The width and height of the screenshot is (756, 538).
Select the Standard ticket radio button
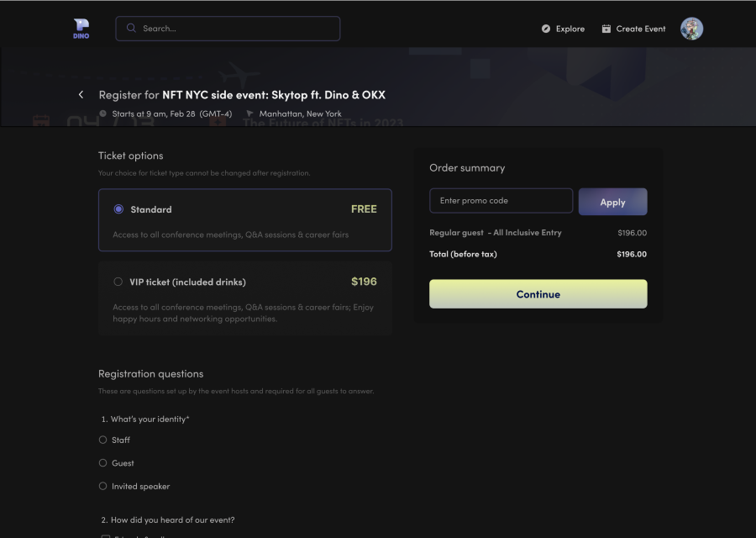coord(118,209)
